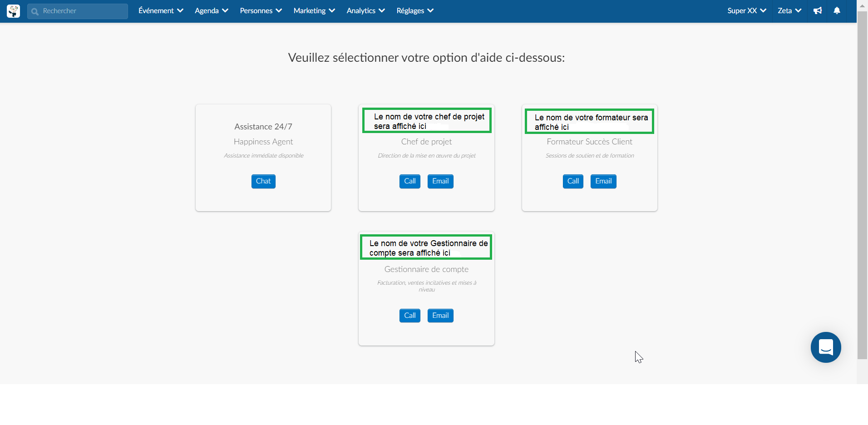Expand the Zeta account dropdown
The height and width of the screenshot is (425, 868).
[789, 10]
